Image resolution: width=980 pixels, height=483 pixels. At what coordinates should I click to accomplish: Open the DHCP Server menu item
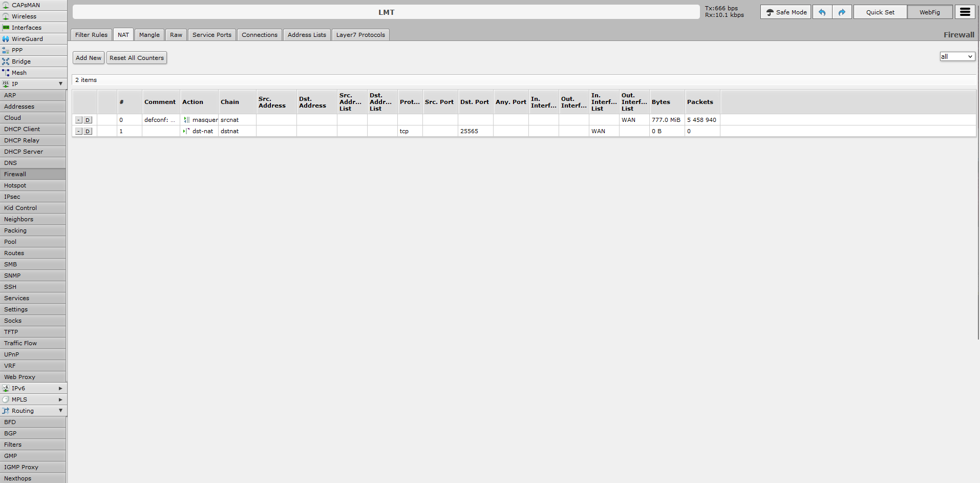(33, 152)
